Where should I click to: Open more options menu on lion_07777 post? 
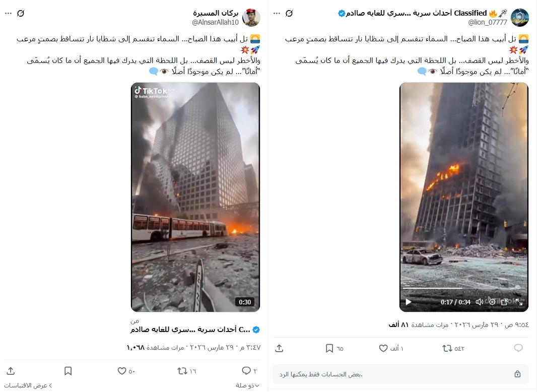point(277,14)
